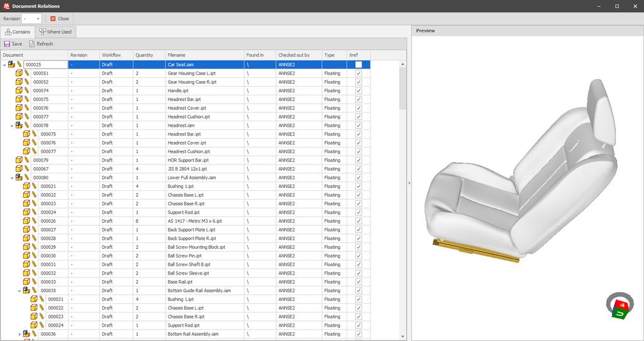The width and height of the screenshot is (644, 341).
Task: Select the Chassis Base R.ipt row under 000035
Action: click(186, 317)
